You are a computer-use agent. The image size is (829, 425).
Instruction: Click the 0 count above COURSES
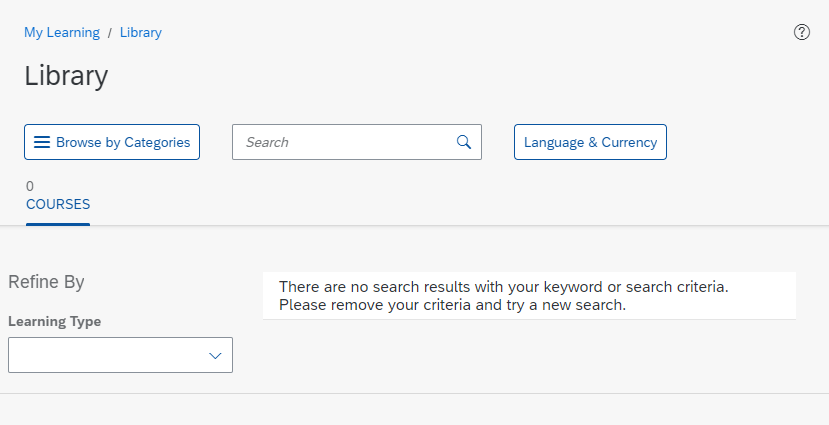click(30, 186)
